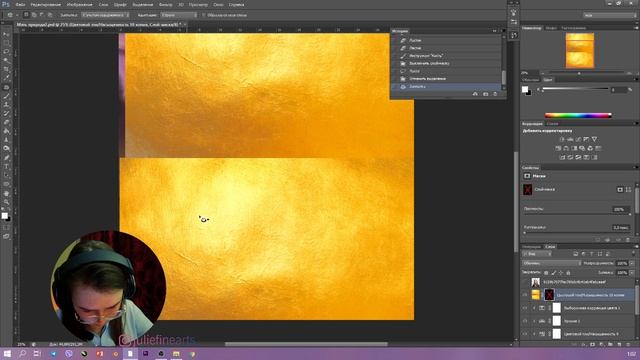Select the Hand tool
640x360 pixels.
(x=6, y=193)
